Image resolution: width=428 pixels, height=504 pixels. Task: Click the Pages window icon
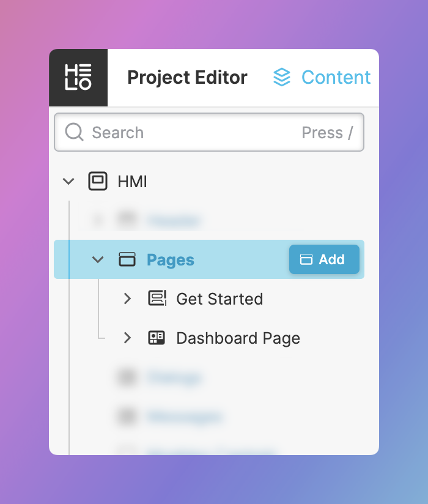point(127,260)
